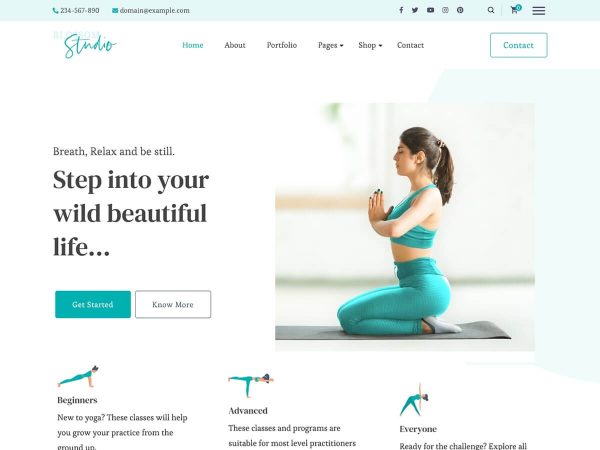Click the yoga woman hero image
The width and height of the screenshot is (600, 450).
(x=405, y=227)
